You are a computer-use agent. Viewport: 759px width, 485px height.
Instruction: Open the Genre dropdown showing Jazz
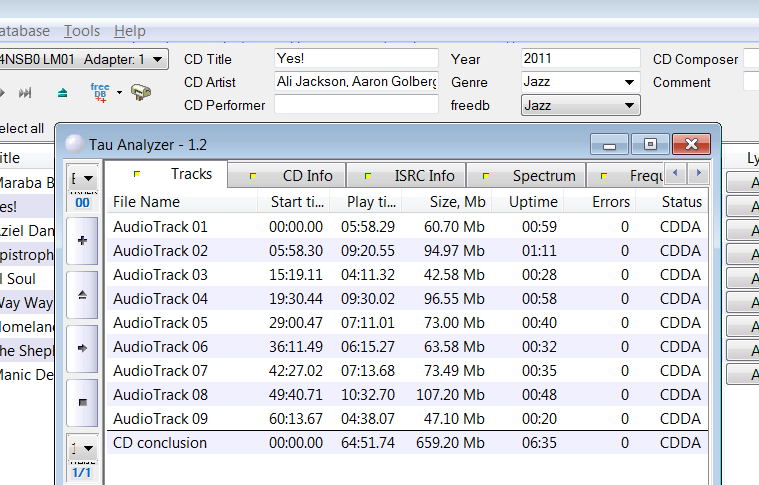[x=580, y=82]
